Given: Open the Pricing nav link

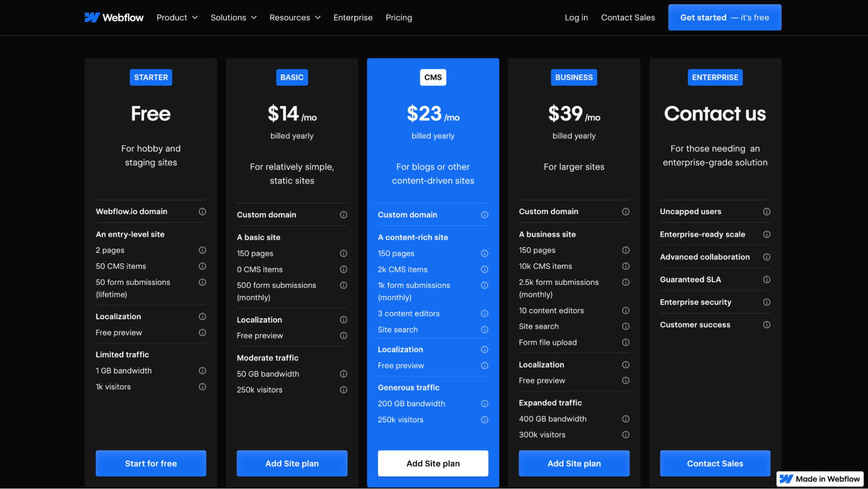Looking at the screenshot, I should [399, 17].
